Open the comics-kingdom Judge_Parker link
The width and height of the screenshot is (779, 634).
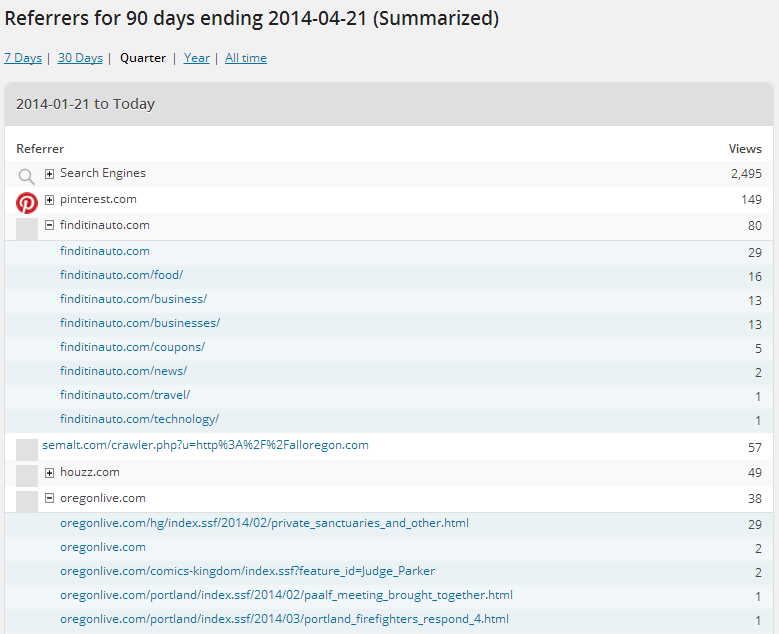[x=247, y=571]
